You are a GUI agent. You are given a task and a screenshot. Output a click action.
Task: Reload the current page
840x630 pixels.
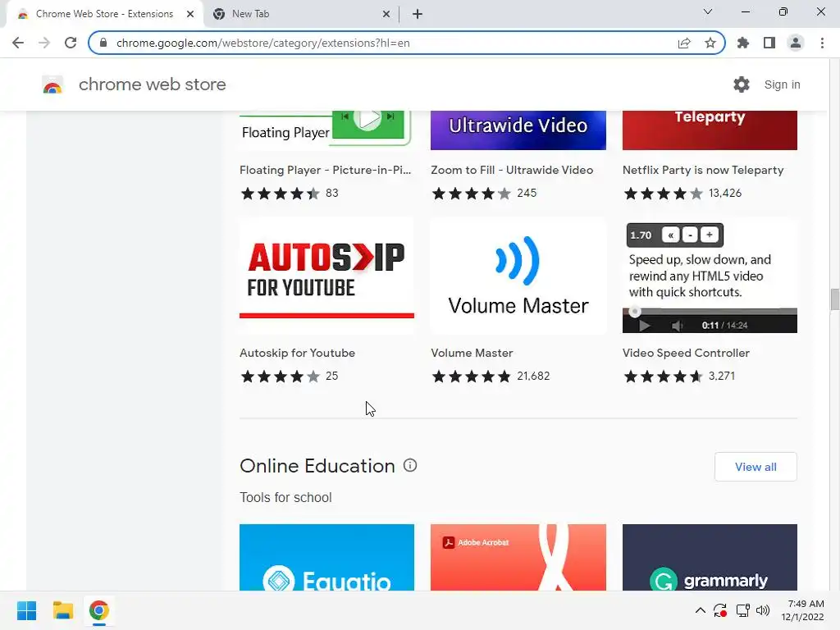(x=71, y=43)
